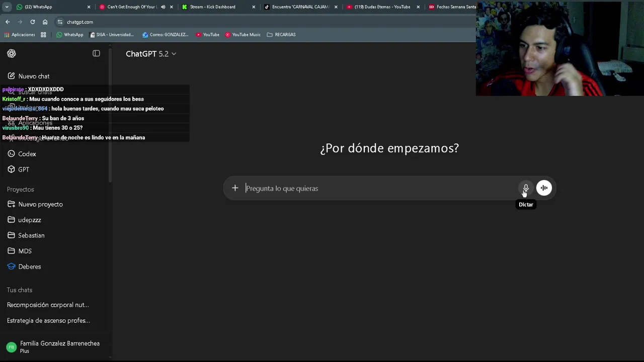
Task: Switch to Dudas Eternas - YouTube tab
Action: point(382,7)
